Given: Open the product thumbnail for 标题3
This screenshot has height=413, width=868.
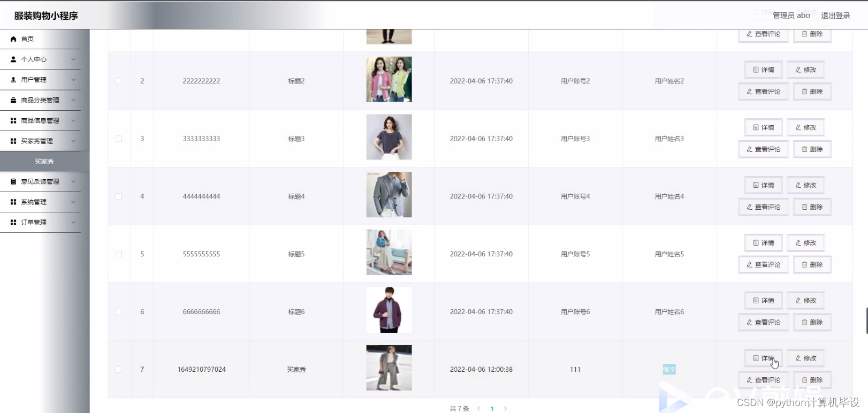Looking at the screenshot, I should 389,137.
